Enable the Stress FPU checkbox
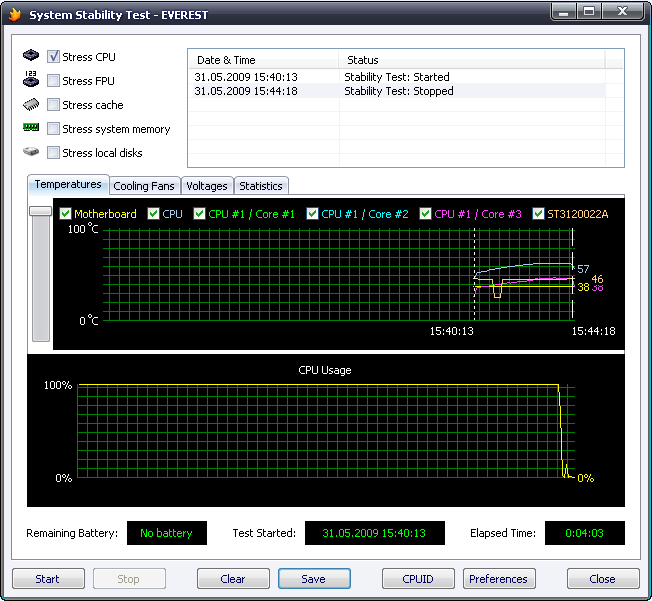The height and width of the screenshot is (601, 652). point(54,81)
